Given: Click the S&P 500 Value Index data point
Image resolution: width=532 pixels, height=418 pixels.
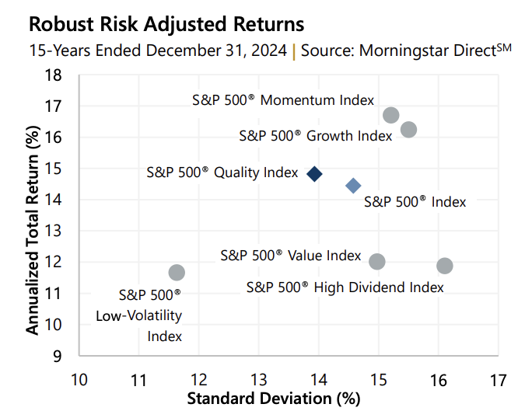Looking at the screenshot, I should pyautogui.click(x=377, y=262).
